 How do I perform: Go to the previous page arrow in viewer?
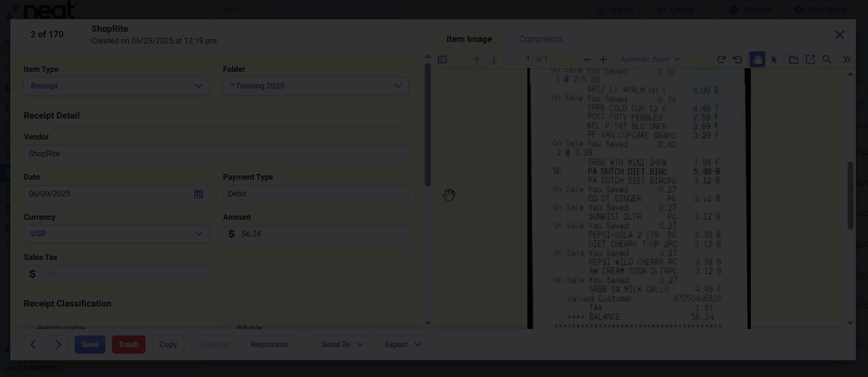pos(476,60)
